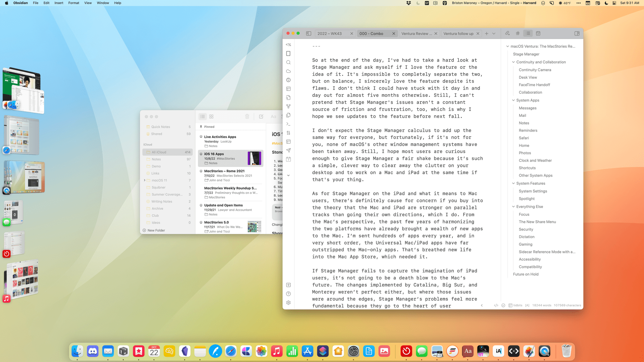Open Trash in the Dock
644x362 pixels.
[x=566, y=351]
